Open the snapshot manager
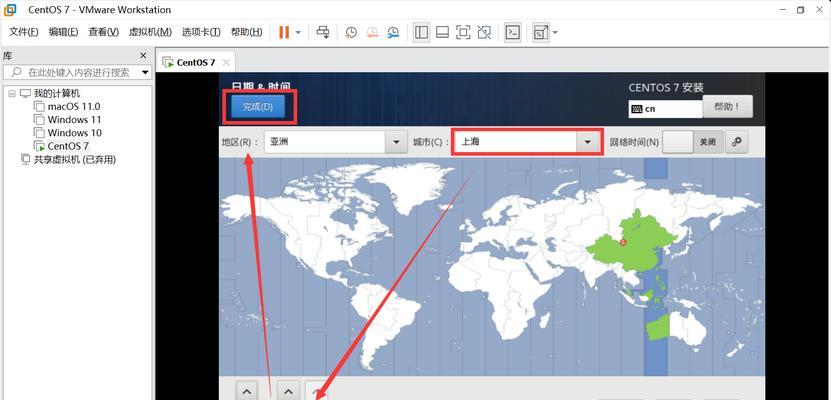The width and height of the screenshot is (831, 400). tap(393, 32)
